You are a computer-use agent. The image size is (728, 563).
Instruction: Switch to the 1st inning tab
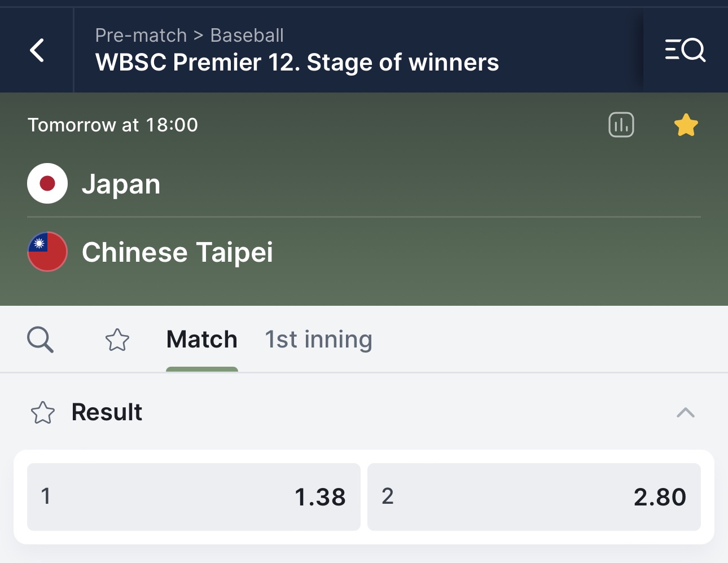click(x=318, y=340)
